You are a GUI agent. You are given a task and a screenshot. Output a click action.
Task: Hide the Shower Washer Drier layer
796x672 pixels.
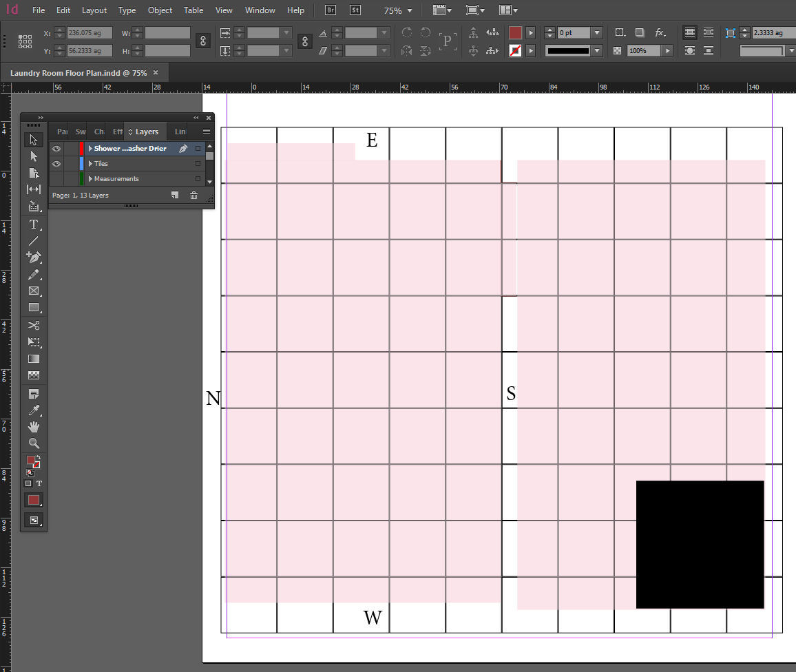point(56,149)
